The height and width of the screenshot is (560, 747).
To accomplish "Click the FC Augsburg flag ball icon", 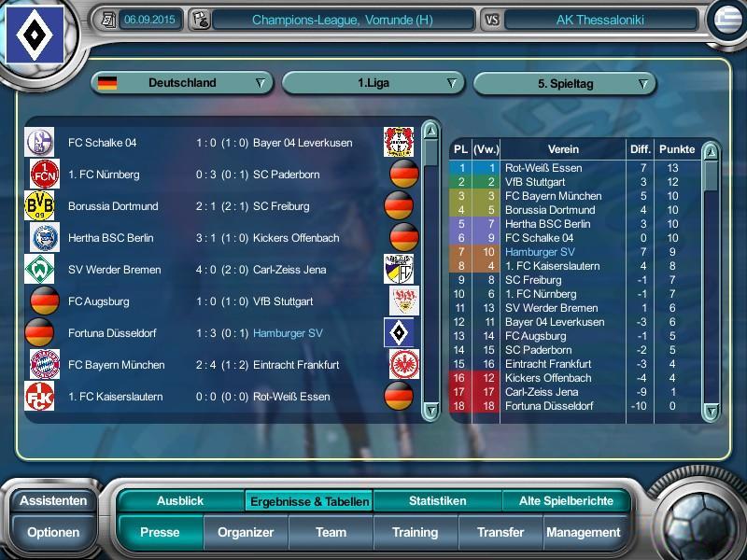I will 45,301.
